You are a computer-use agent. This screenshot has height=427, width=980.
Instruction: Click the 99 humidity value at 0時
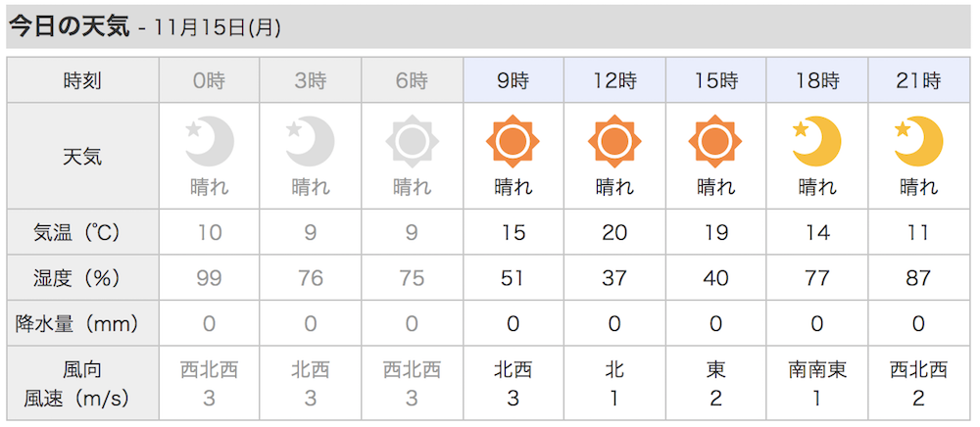click(x=210, y=278)
